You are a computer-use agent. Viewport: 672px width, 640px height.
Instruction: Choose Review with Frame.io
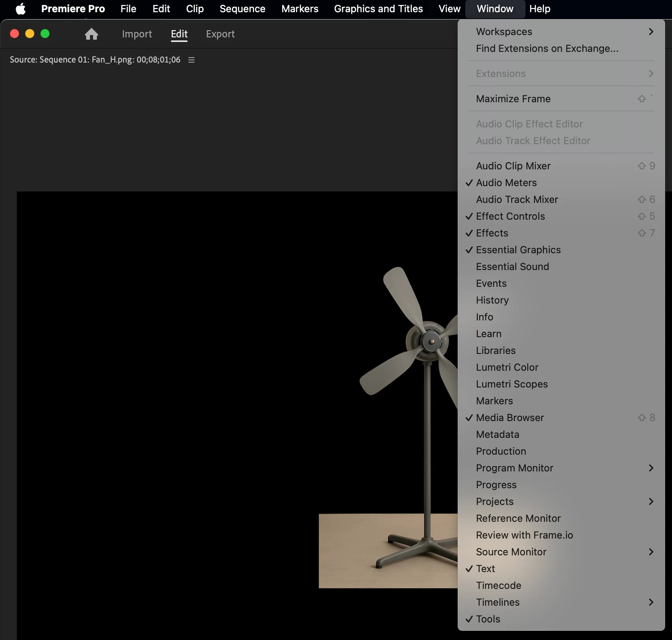(x=561, y=535)
